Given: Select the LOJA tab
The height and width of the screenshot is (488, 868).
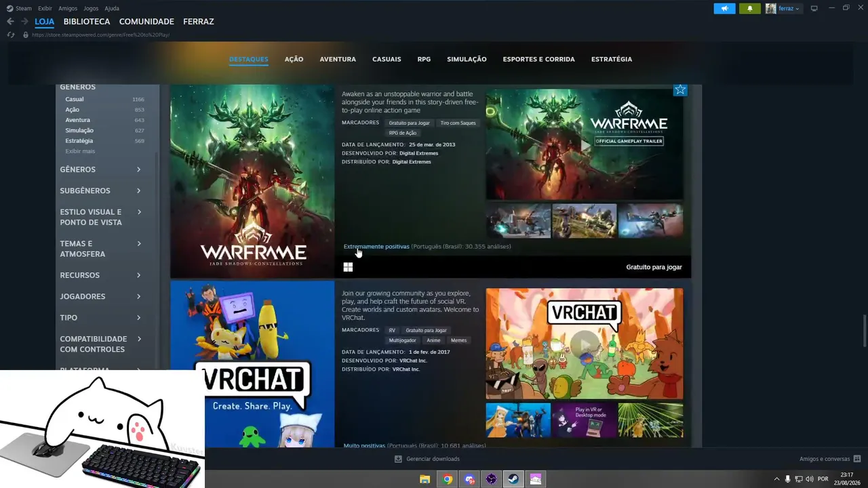Looking at the screenshot, I should [x=45, y=22].
